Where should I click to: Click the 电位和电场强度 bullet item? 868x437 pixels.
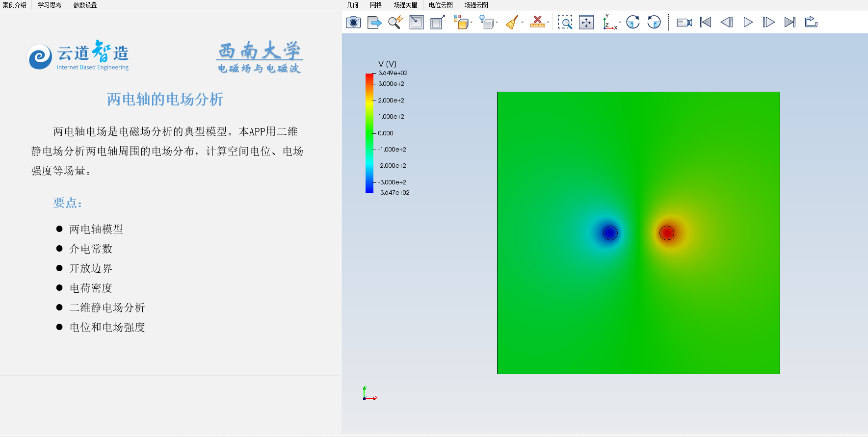tap(107, 327)
